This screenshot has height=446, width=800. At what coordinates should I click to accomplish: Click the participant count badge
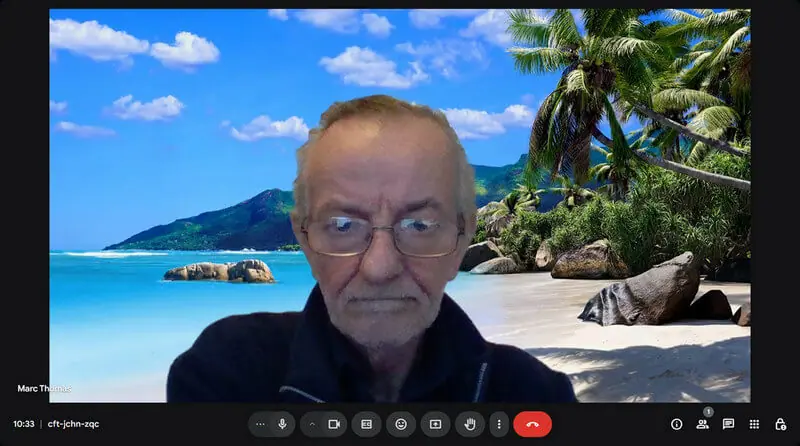point(708,412)
